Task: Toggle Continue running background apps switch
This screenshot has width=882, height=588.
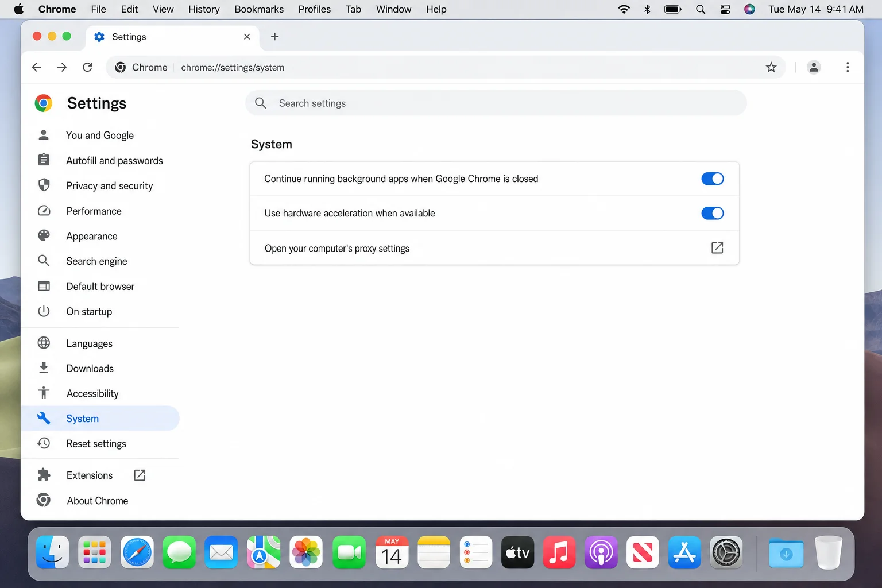Action: (713, 179)
